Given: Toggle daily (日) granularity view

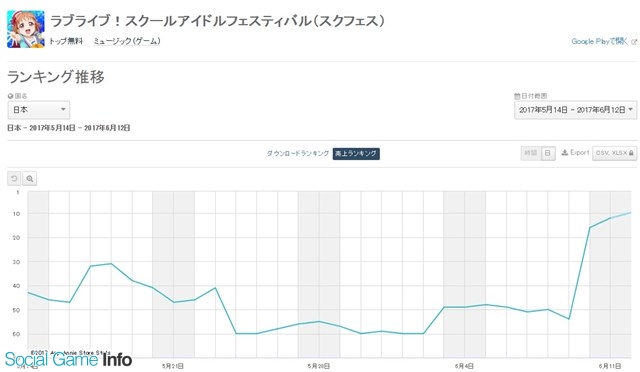Looking at the screenshot, I should pyautogui.click(x=548, y=153).
